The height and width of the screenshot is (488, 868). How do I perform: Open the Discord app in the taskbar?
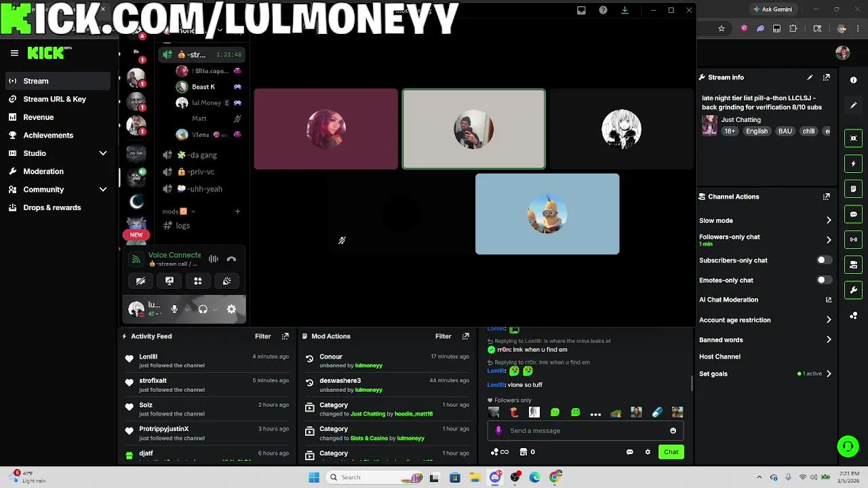pyautogui.click(x=495, y=477)
